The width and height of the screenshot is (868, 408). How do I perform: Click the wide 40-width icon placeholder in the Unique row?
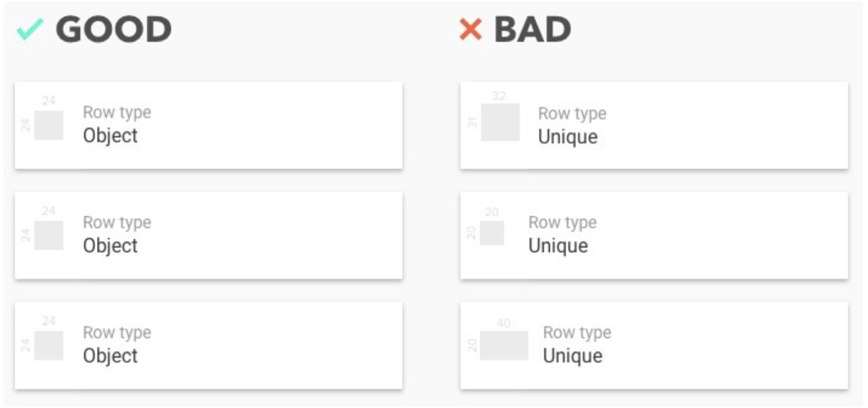pos(504,345)
